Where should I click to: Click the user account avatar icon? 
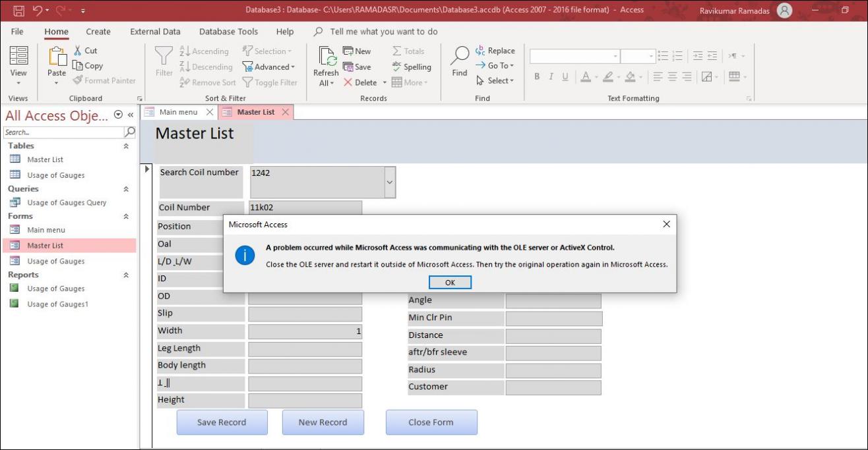pyautogui.click(x=784, y=11)
